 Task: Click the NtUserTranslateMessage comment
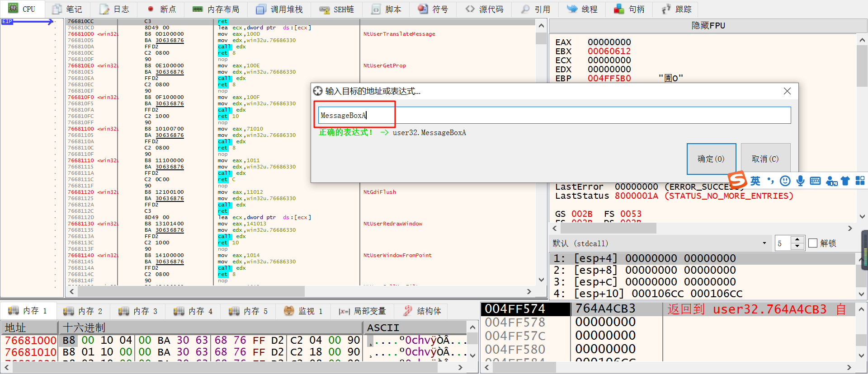(399, 34)
